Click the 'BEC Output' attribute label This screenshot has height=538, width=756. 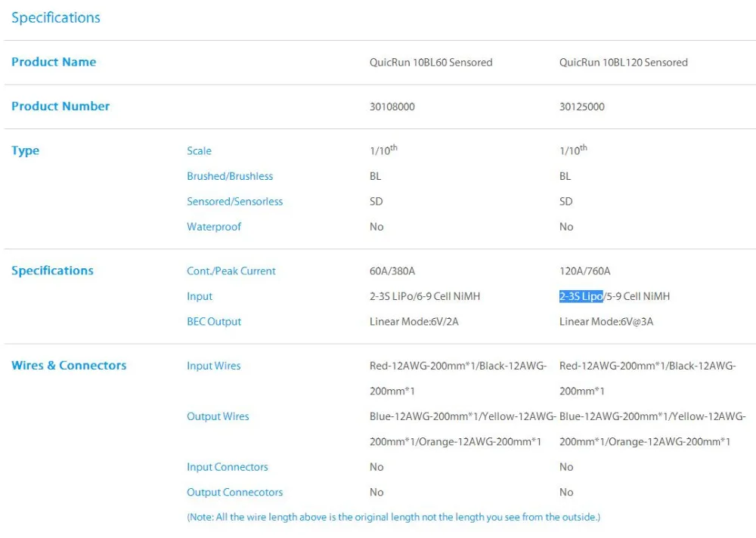click(x=214, y=322)
